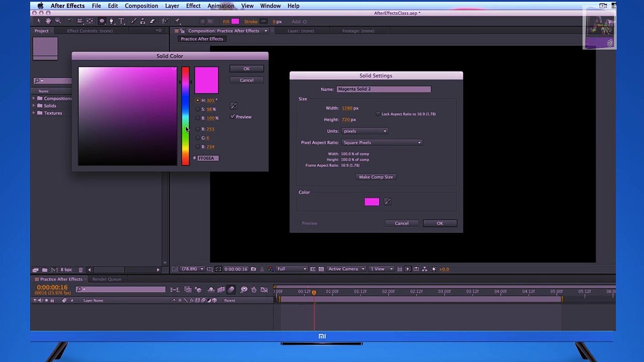644x362 pixels.
Task: Toggle Motion Blur switch in timeline
Action: coord(231,290)
